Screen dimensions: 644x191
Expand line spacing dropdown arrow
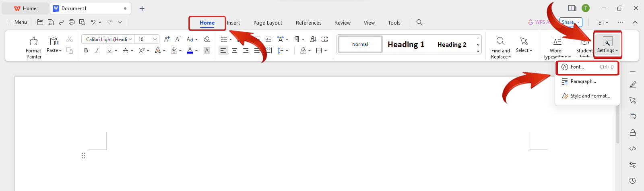coord(287,50)
